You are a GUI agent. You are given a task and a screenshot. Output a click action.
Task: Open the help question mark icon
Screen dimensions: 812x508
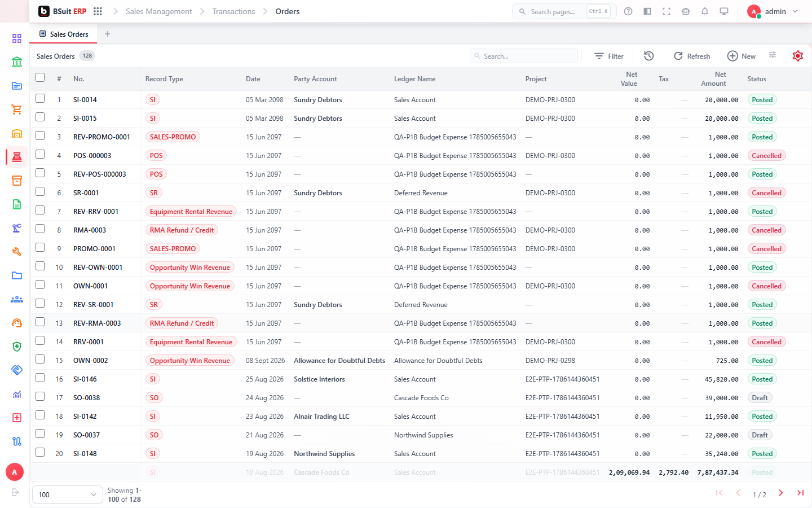click(x=628, y=11)
